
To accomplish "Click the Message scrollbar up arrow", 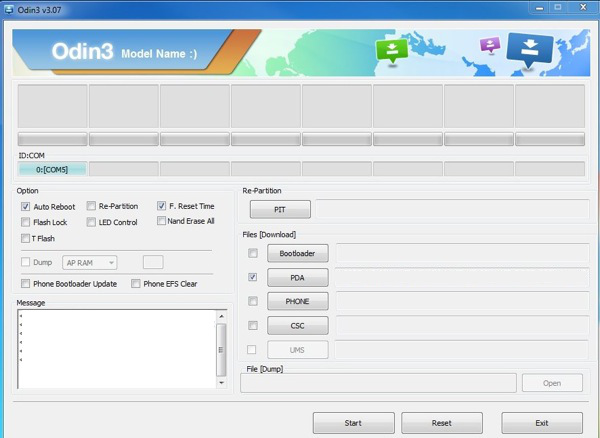I will tap(222, 316).
